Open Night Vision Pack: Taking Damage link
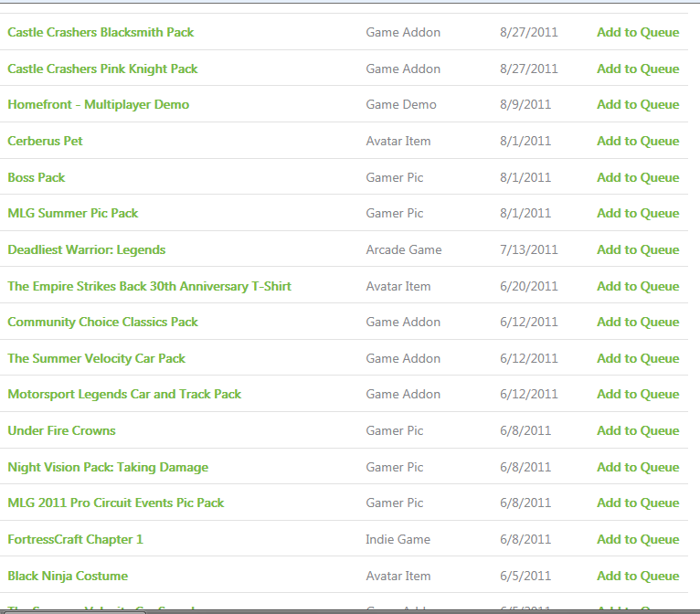The height and width of the screenshot is (614, 700). 108,467
